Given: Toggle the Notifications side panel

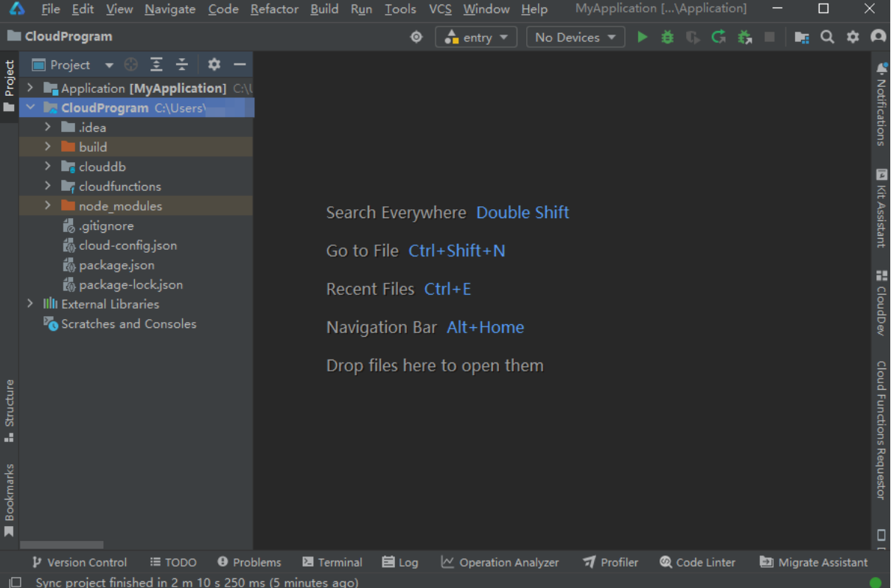Looking at the screenshot, I should pyautogui.click(x=881, y=103).
